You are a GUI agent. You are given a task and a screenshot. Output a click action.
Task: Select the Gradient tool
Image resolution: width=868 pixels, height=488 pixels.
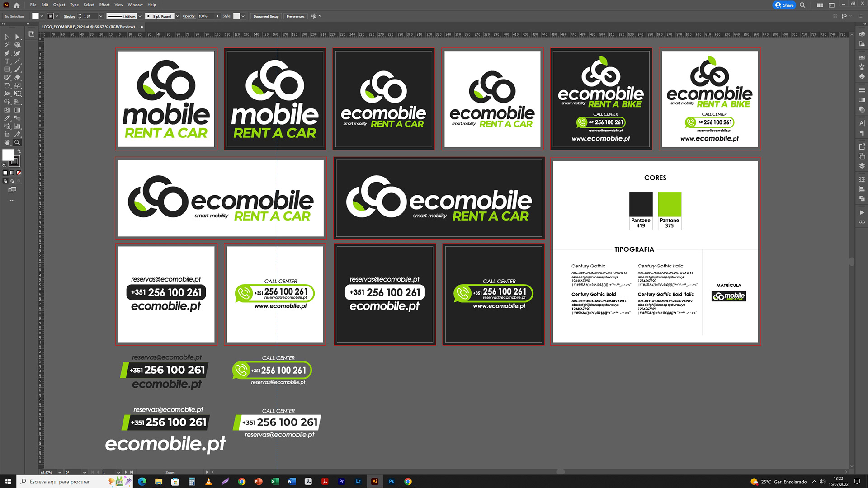(x=18, y=110)
